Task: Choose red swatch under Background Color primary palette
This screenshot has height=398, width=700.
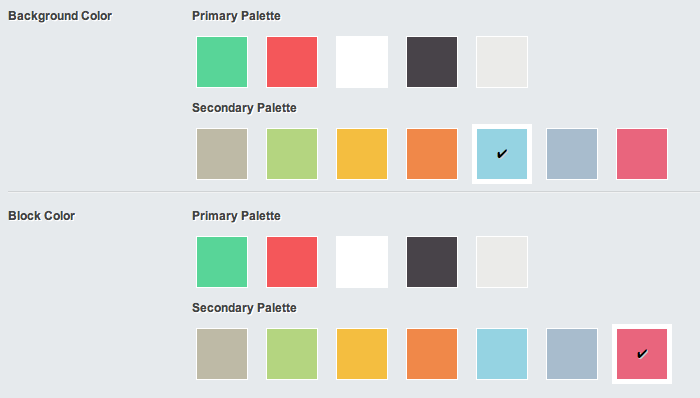Action: click(292, 62)
